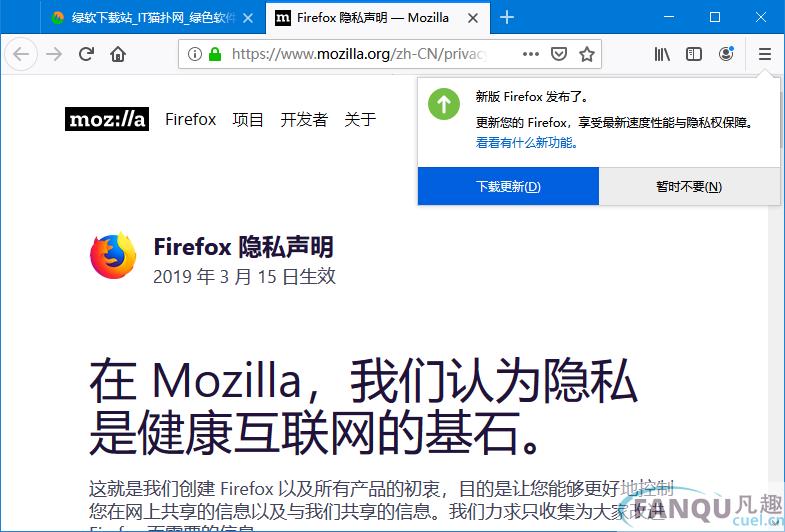Click the Forward navigation arrow

[54, 54]
